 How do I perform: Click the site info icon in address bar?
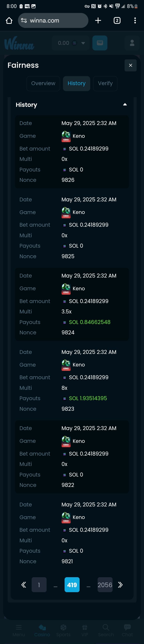pyautogui.click(x=24, y=21)
